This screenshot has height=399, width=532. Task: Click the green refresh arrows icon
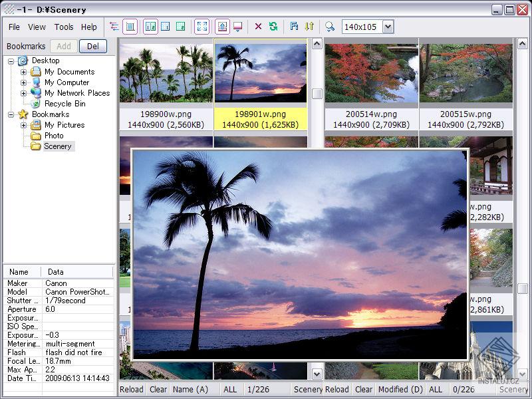(x=273, y=27)
